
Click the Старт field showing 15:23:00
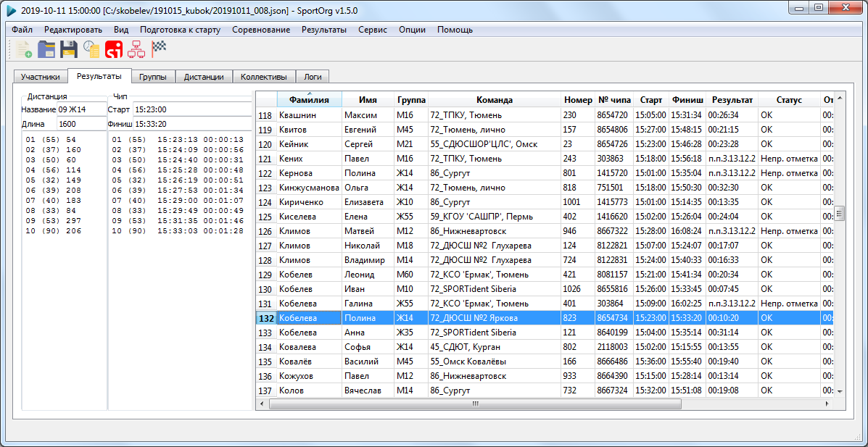191,109
